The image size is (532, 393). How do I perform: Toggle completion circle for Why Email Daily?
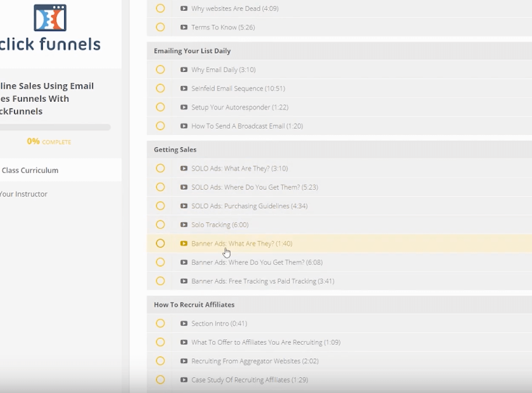pyautogui.click(x=160, y=69)
